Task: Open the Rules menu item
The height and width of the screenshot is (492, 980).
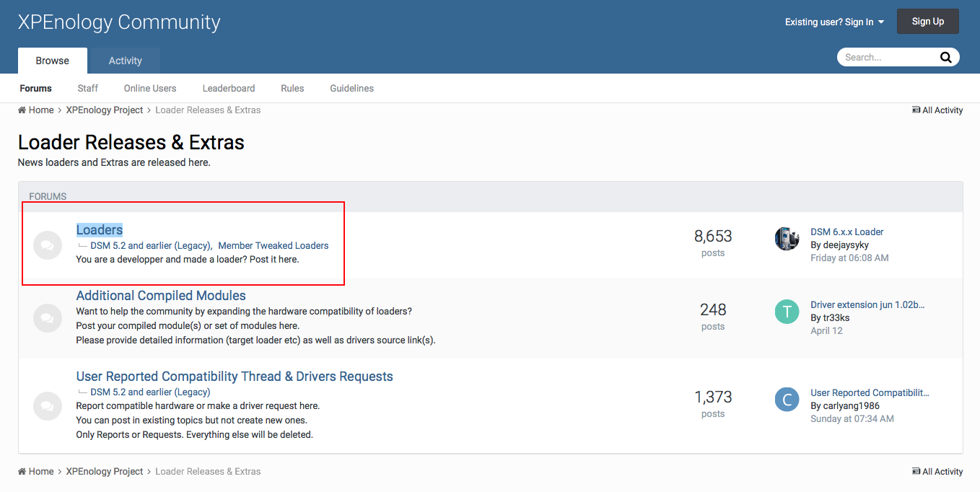Action: pos(292,88)
